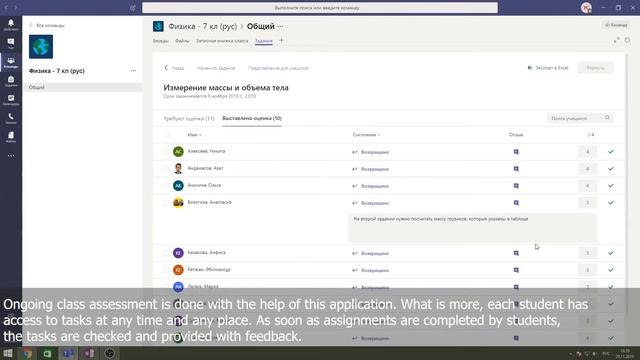Click the Физика - 7 кл (рус) breadcrumb title
This screenshot has height=360, width=640.
click(202, 26)
